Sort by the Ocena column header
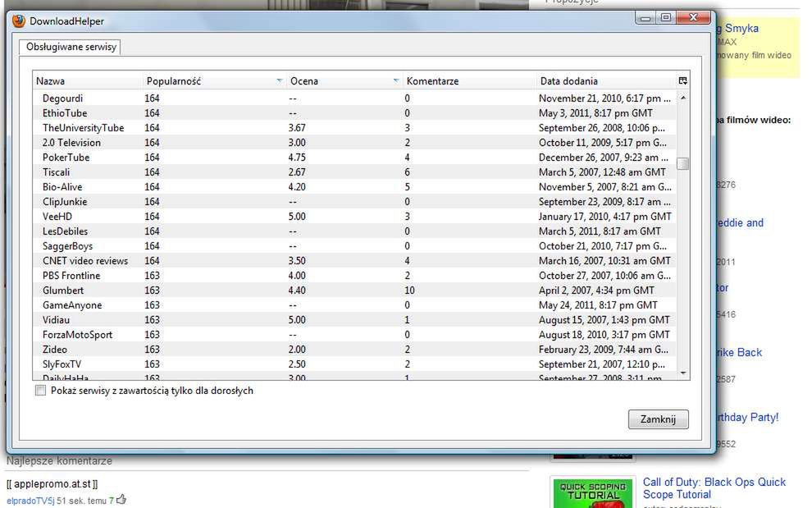The height and width of the screenshot is (508, 812). point(344,81)
